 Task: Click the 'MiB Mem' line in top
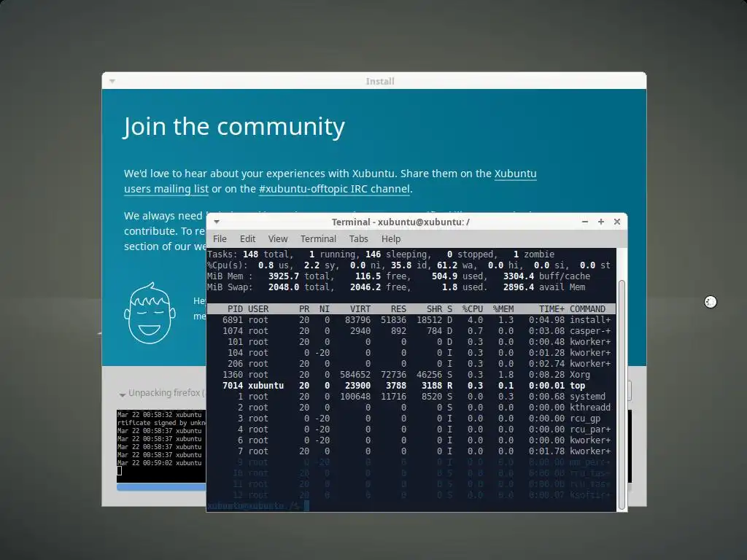[x=399, y=276]
